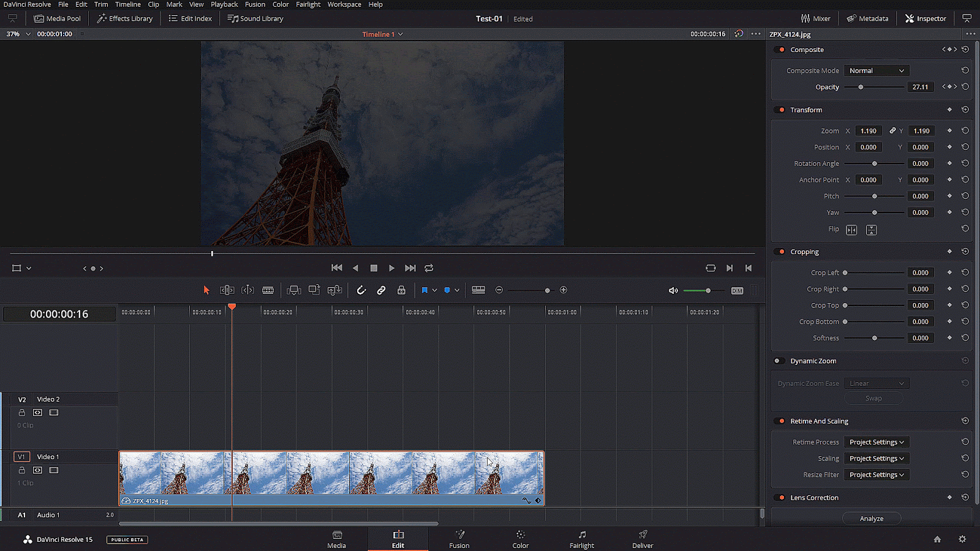Open the Fairlight menu in menu bar
The image size is (980, 551).
[308, 4]
